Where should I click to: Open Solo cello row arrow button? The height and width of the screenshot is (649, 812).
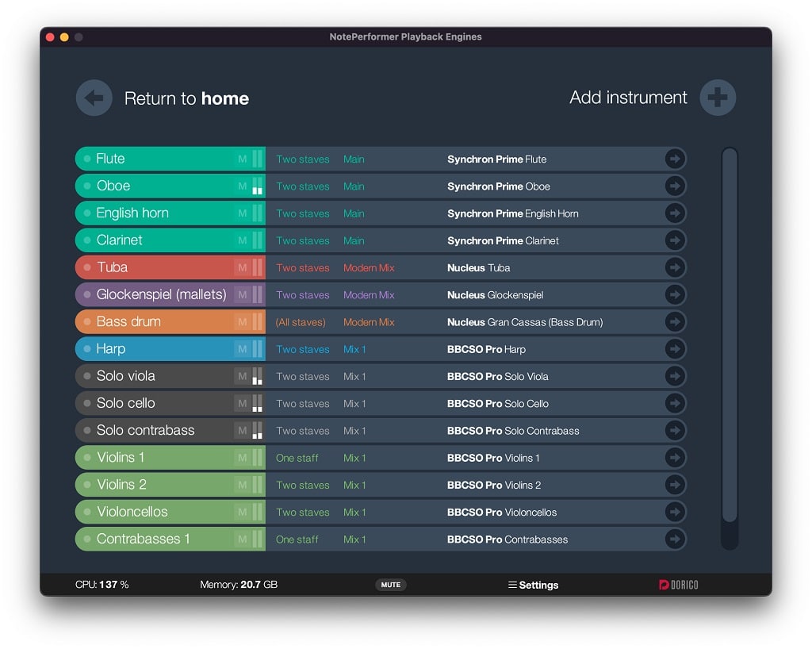pyautogui.click(x=675, y=403)
